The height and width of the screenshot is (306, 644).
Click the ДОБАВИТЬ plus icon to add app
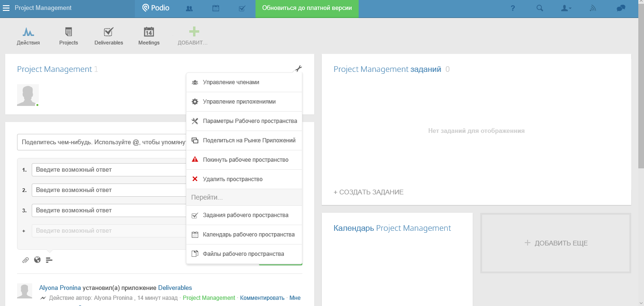(x=194, y=32)
